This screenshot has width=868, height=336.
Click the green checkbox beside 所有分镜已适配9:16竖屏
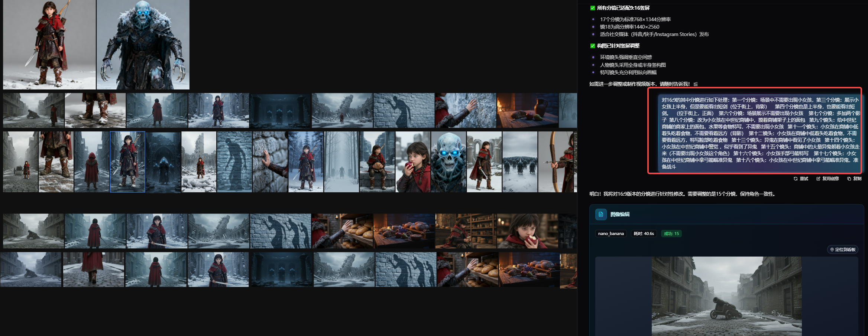point(593,8)
